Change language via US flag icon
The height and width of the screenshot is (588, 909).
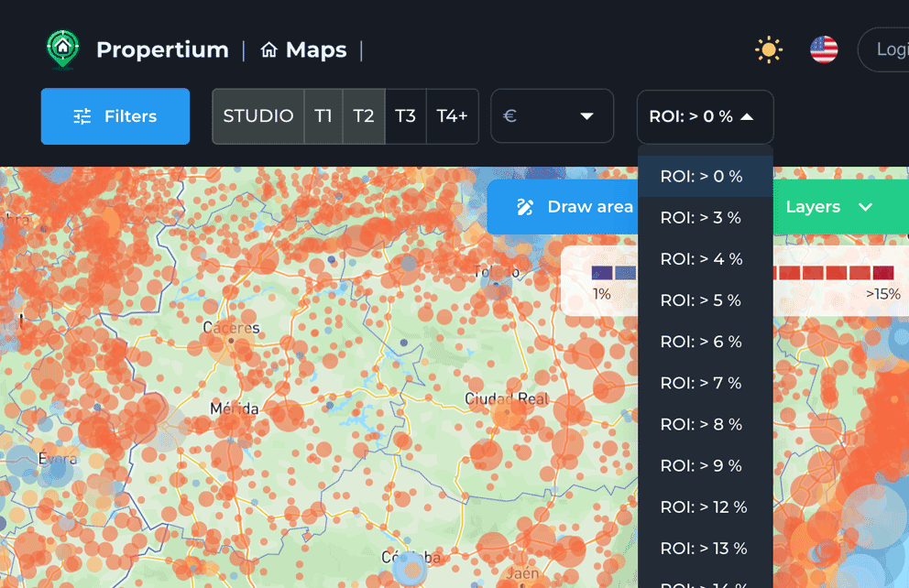[824, 49]
